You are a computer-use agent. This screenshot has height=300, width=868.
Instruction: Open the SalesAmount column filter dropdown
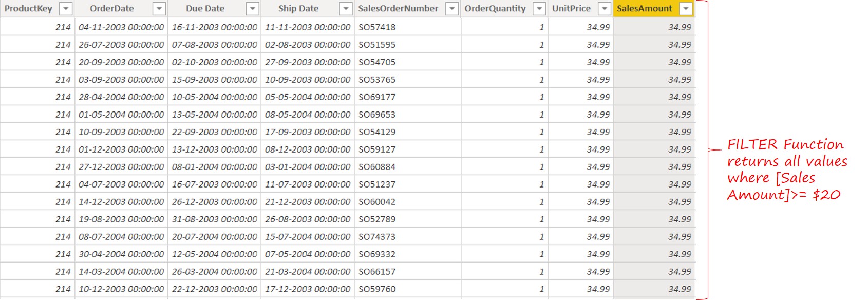click(686, 9)
